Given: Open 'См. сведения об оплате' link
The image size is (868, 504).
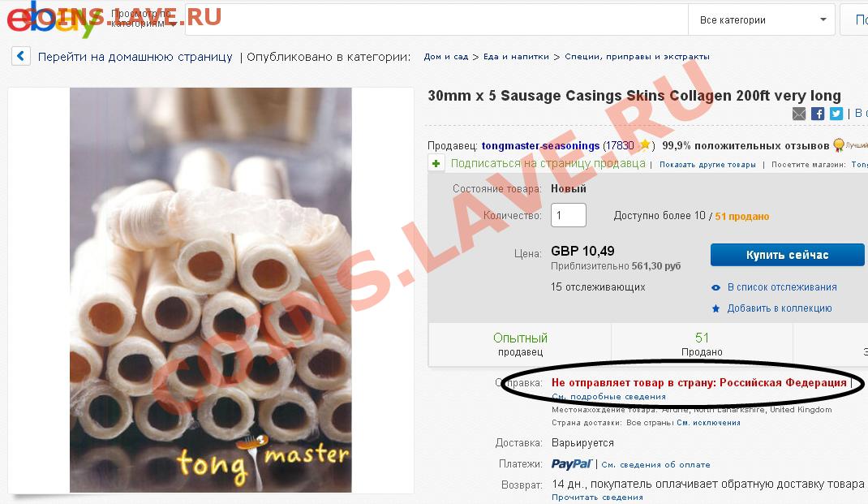Looking at the screenshot, I should point(655,465).
